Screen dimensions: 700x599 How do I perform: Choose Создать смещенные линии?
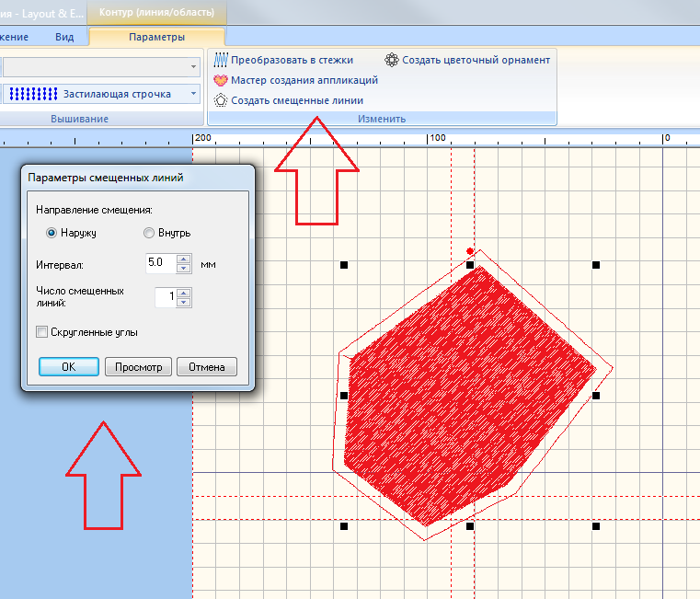click(297, 100)
